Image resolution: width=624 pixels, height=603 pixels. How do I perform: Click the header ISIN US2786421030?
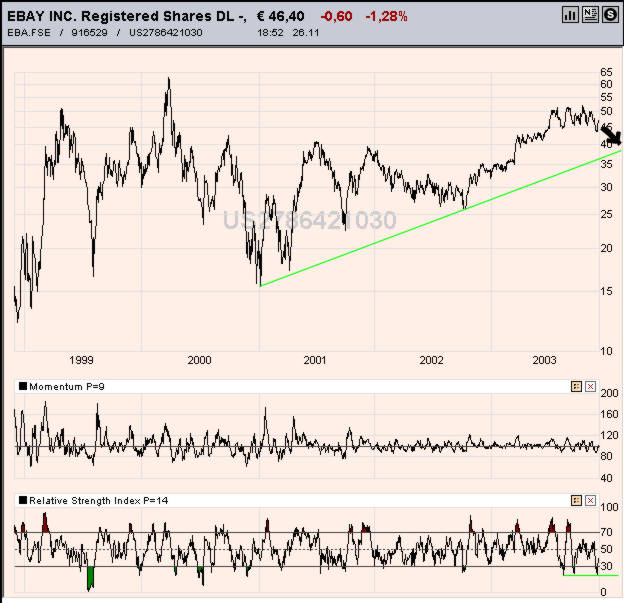point(166,33)
